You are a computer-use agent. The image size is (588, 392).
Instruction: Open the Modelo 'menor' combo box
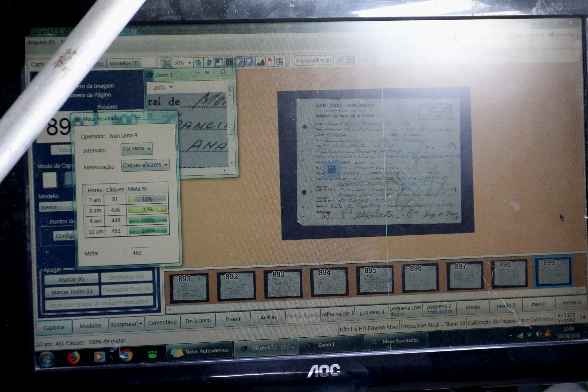click(56, 207)
